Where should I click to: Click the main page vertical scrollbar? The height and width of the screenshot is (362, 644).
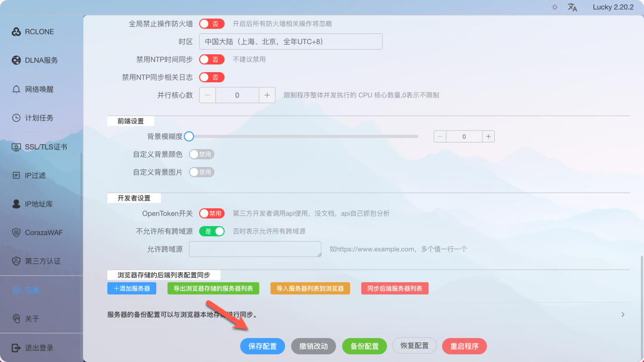pos(642,308)
